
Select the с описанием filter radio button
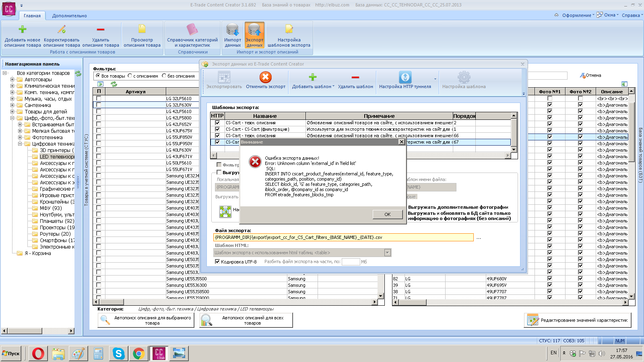tap(130, 76)
